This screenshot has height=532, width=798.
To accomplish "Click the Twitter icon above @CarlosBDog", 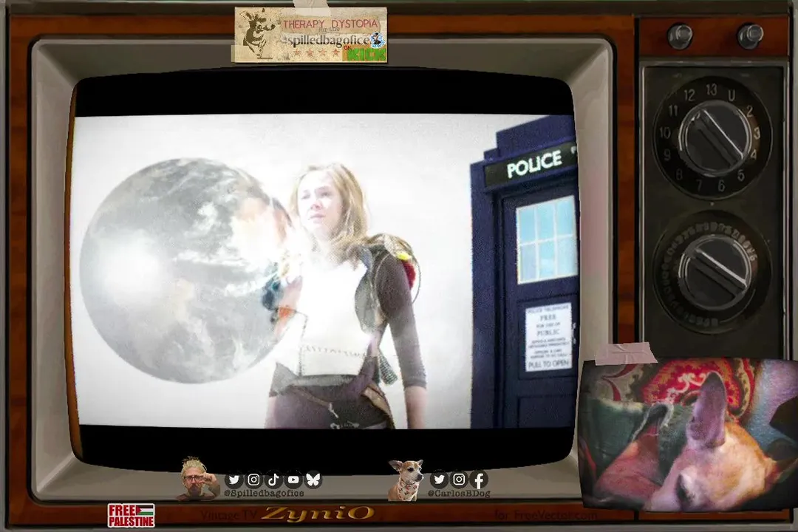I will tap(439, 479).
